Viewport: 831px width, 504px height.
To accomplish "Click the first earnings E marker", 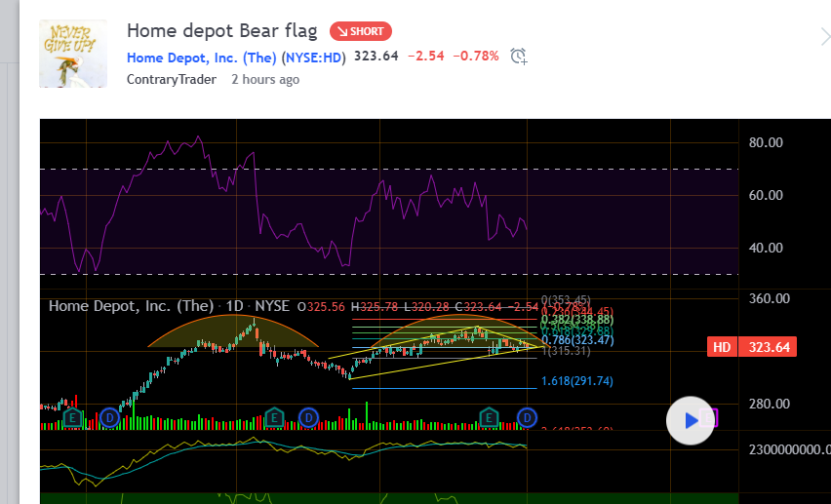I will pos(72,418).
